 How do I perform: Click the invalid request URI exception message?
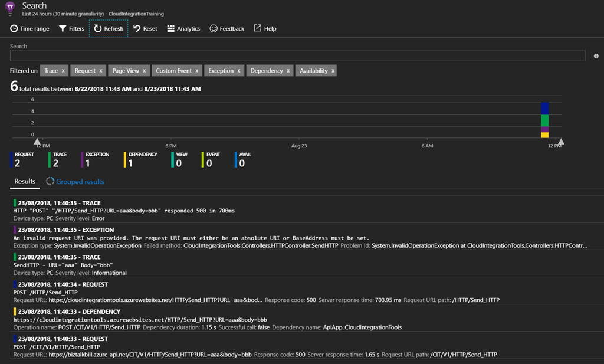click(192, 238)
